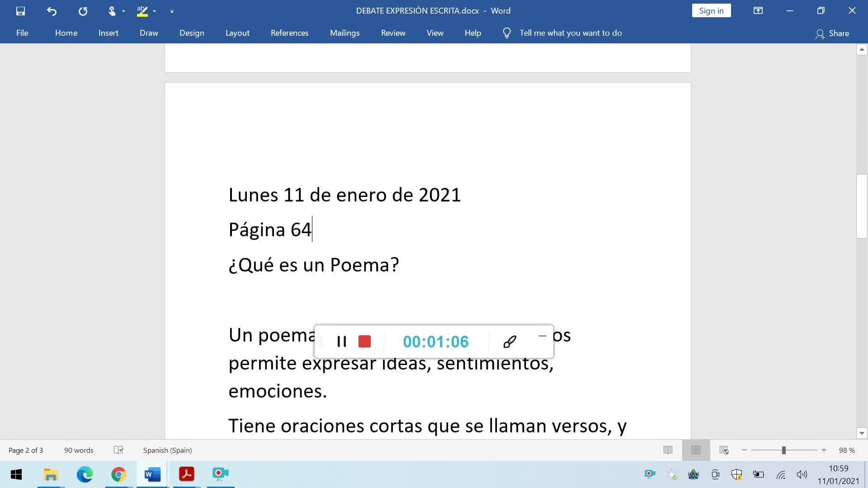Undo the last action
The height and width of the screenshot is (488, 868).
click(x=52, y=11)
